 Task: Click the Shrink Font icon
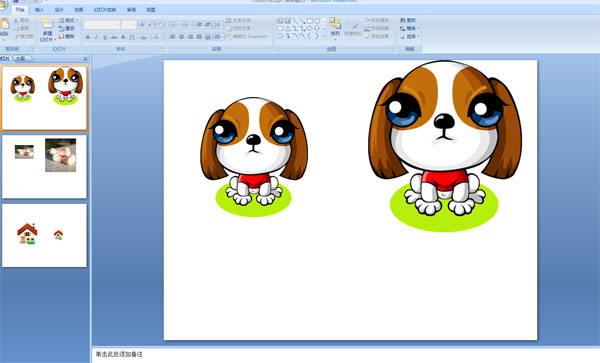150,24
